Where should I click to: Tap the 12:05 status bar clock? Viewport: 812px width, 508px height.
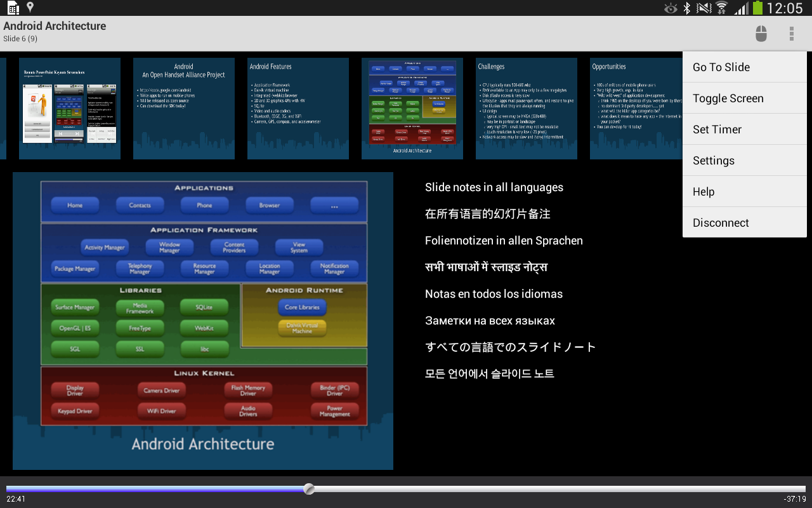(785, 8)
